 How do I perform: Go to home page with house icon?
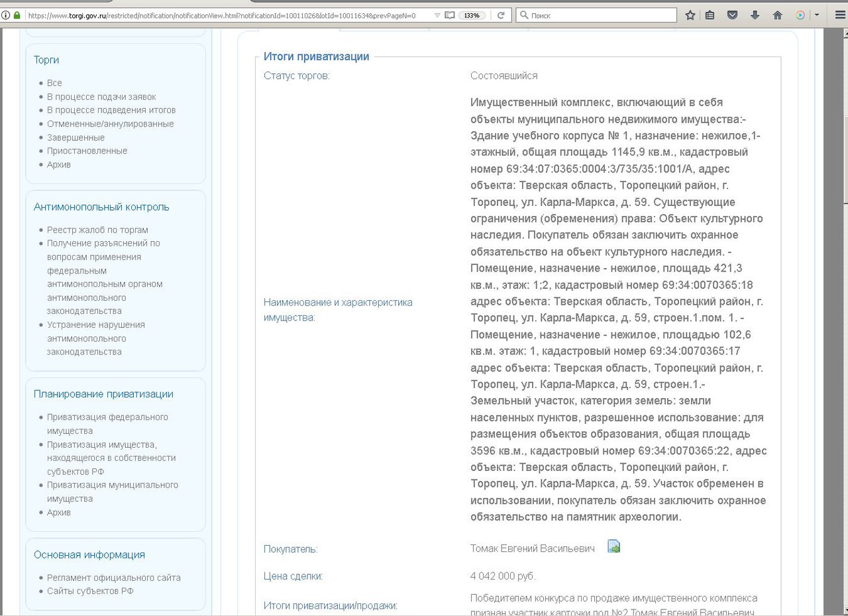pyautogui.click(x=778, y=15)
